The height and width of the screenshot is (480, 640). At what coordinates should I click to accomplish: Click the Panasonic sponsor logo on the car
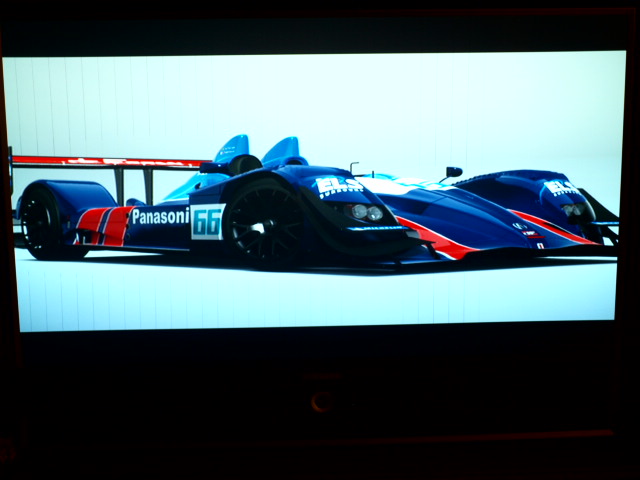(x=159, y=216)
